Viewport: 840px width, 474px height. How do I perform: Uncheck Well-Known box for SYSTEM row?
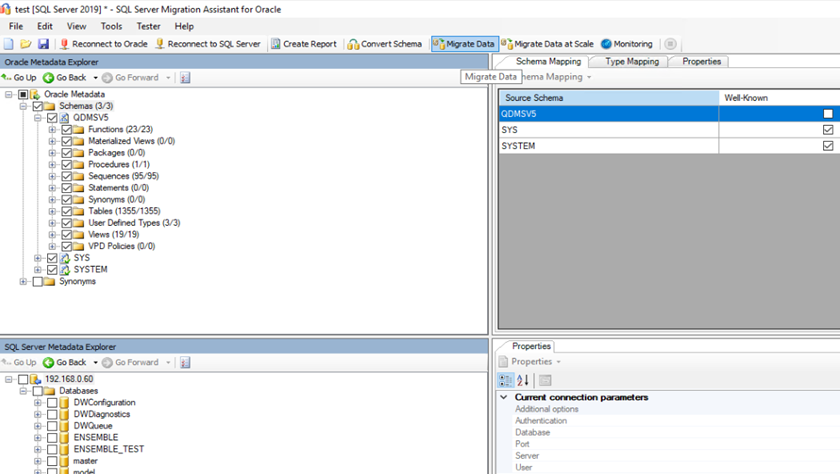828,146
